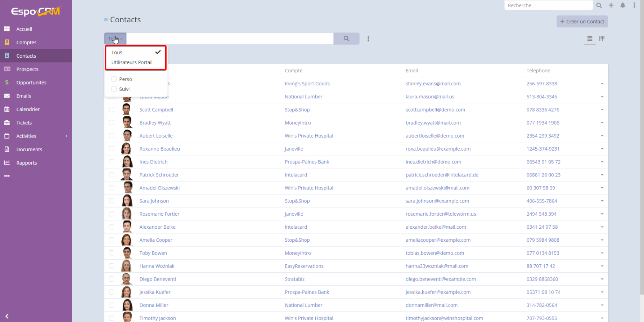
Task: Show more sidebar items via ellipsis
Action: click(x=7, y=176)
